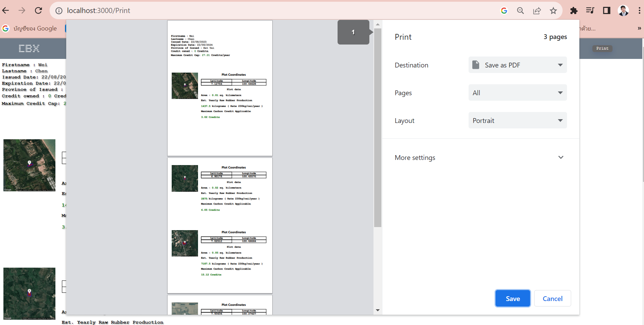The width and height of the screenshot is (644, 325).
Task: Reload the localhost page
Action: tap(38, 11)
